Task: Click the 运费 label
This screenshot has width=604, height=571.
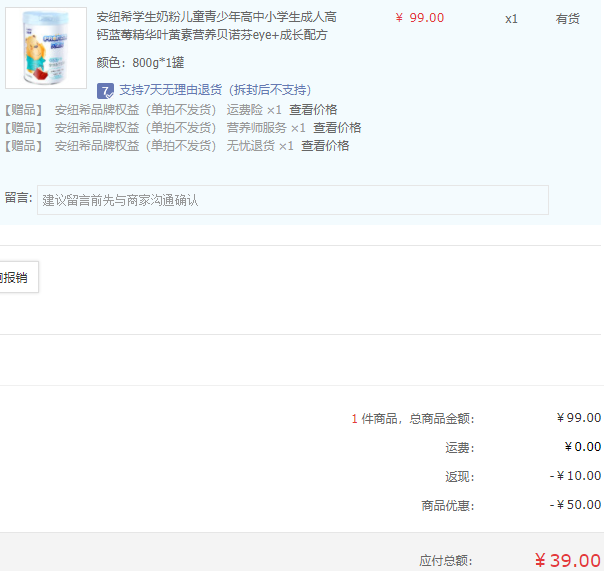Action: (460, 448)
